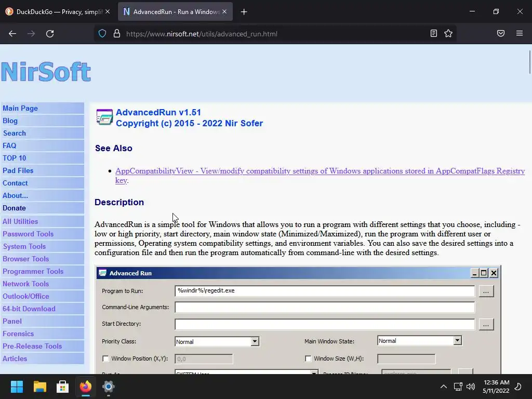This screenshot has height=399, width=532.
Task: Click the Start Directory field
Action: [x=325, y=324]
